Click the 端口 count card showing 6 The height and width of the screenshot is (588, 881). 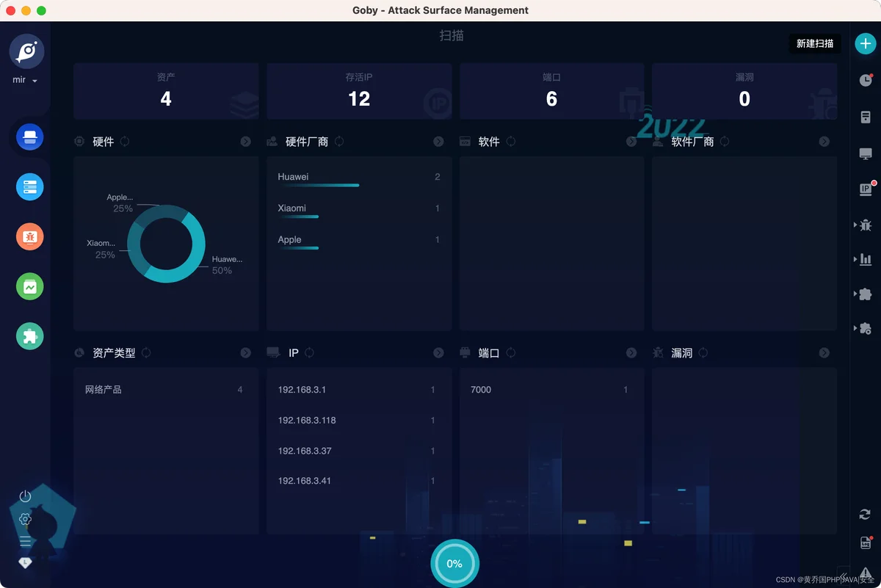coord(551,91)
